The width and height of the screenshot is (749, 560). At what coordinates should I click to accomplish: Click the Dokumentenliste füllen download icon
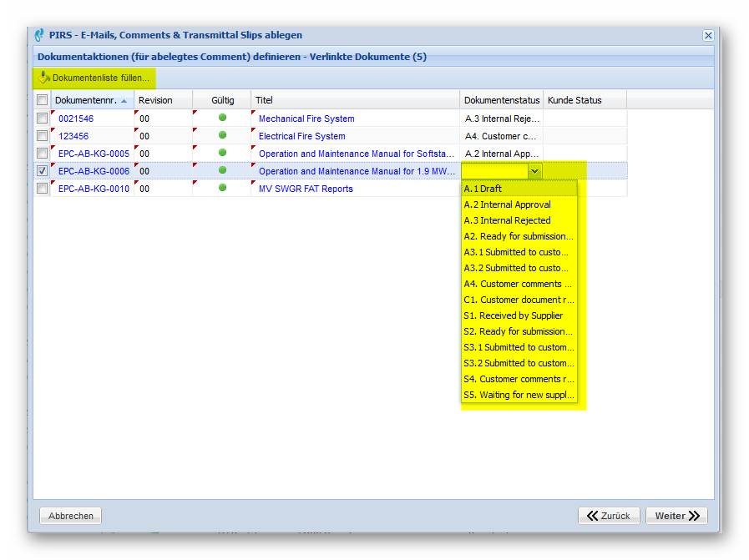45,78
